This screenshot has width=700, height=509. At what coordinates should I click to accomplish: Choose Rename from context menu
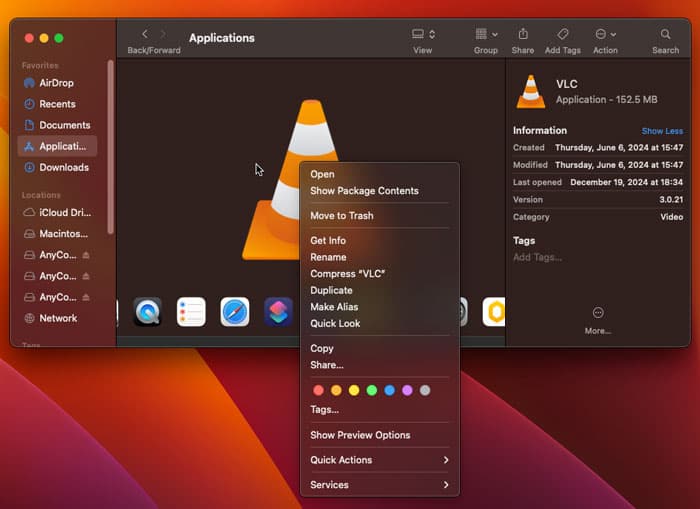[x=379, y=257]
